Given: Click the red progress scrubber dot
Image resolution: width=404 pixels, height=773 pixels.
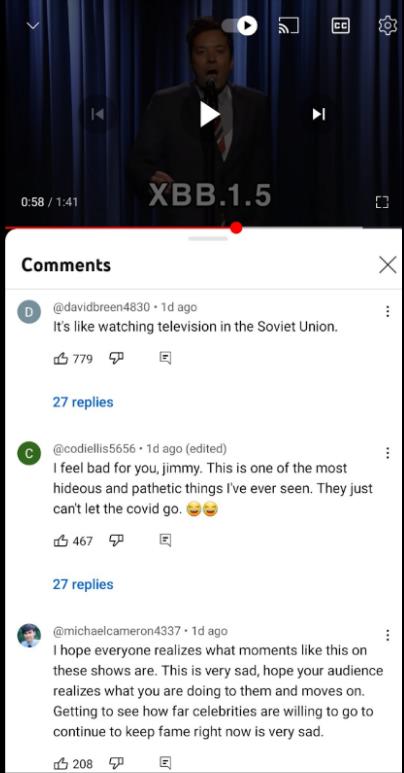Looking at the screenshot, I should [236, 228].
